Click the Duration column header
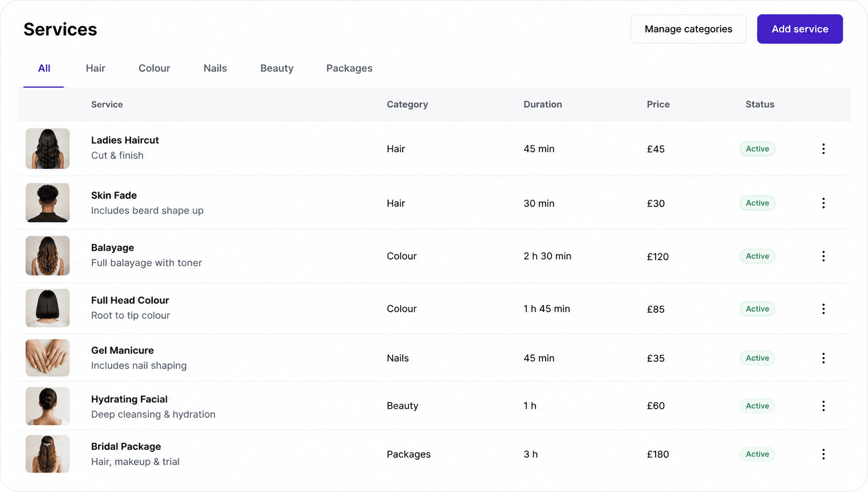Viewport: 868px width, 492px height. point(542,104)
